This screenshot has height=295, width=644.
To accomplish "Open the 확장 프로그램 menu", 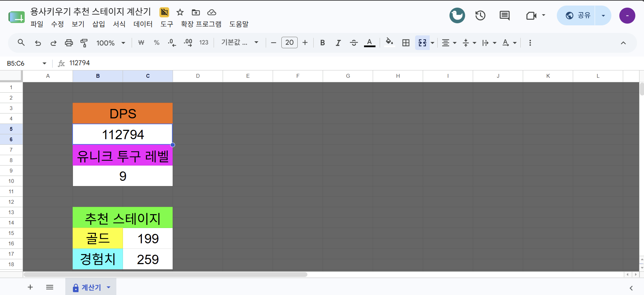I will pos(201,24).
